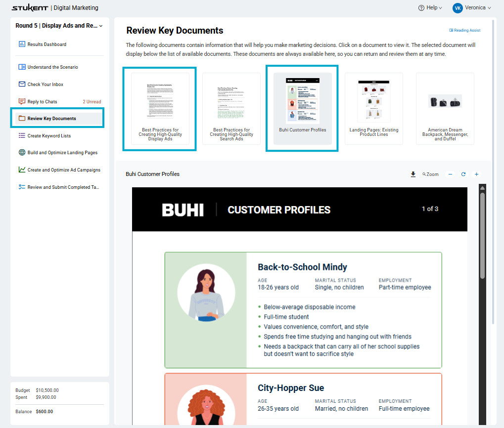Viewport: 504px width, 428px height.
Task: Reset document zoom with the refresh icon
Action: pos(463,174)
